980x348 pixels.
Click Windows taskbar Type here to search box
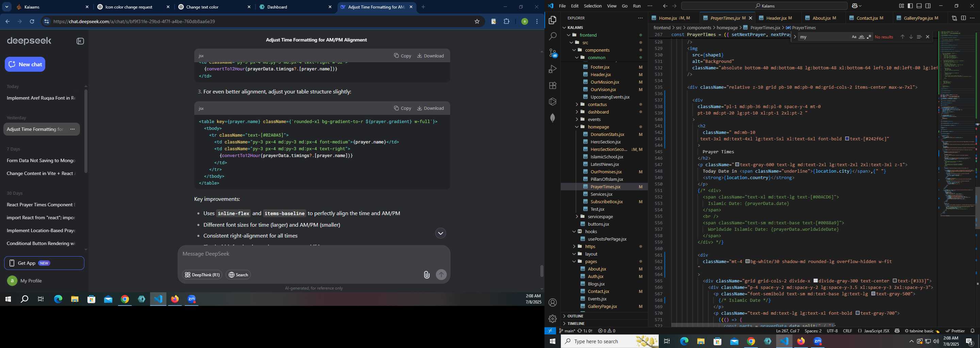coord(610,341)
